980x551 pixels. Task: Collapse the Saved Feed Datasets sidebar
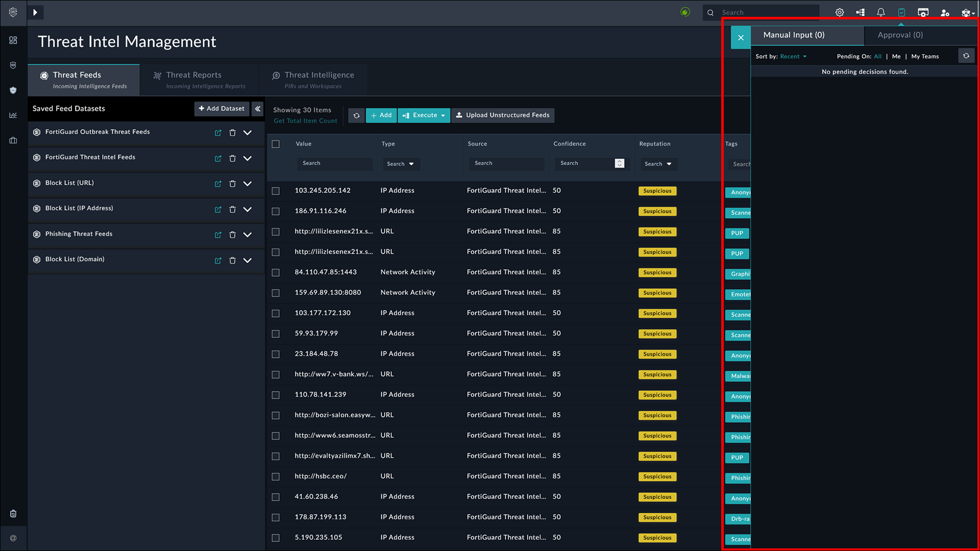click(x=258, y=109)
